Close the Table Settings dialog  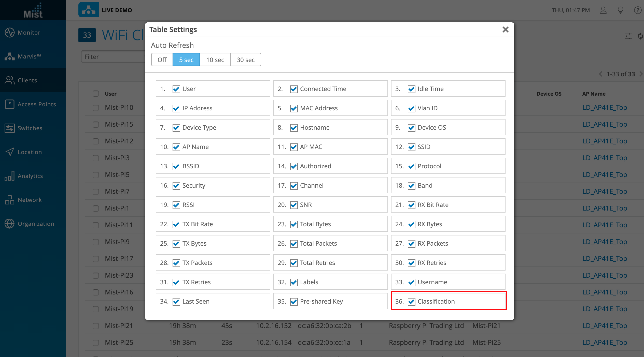tap(506, 29)
